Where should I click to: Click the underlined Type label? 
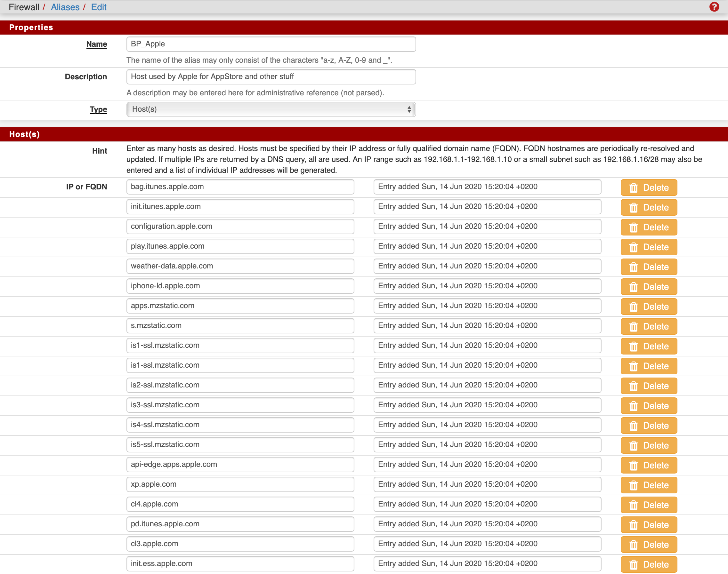click(98, 109)
